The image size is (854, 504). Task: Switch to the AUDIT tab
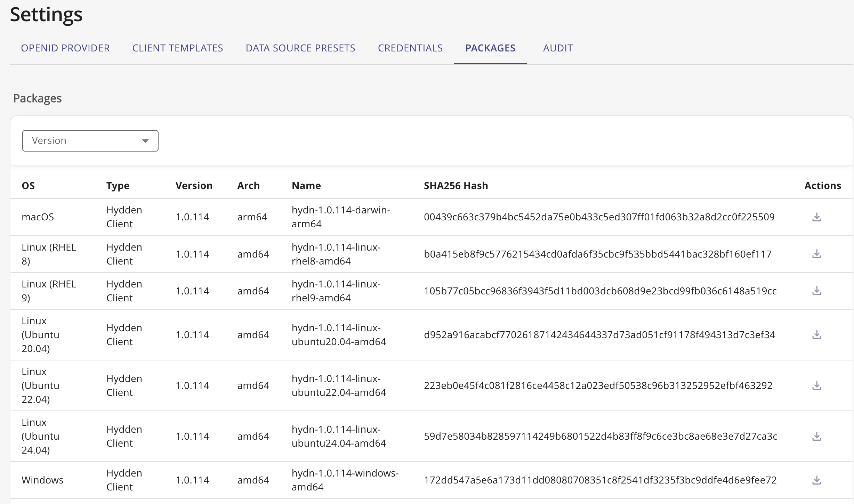(558, 48)
